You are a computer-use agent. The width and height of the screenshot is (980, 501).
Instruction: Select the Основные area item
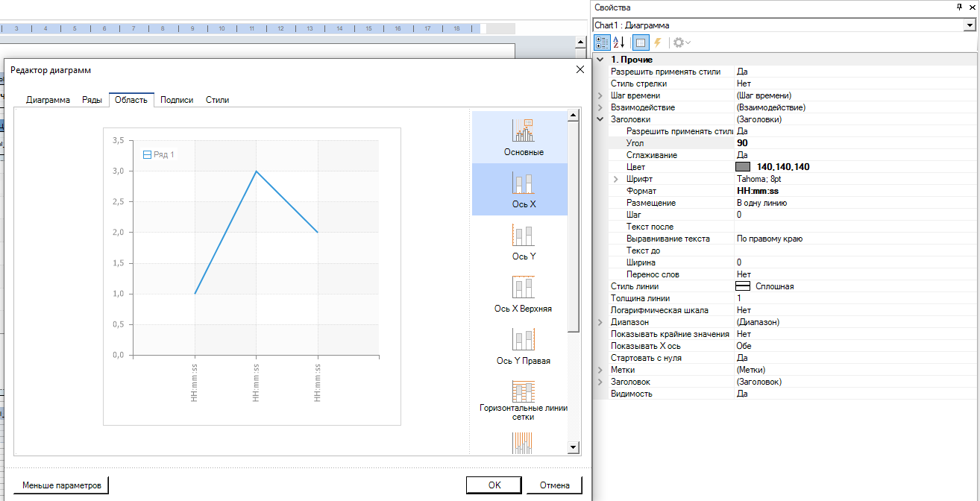pos(520,137)
